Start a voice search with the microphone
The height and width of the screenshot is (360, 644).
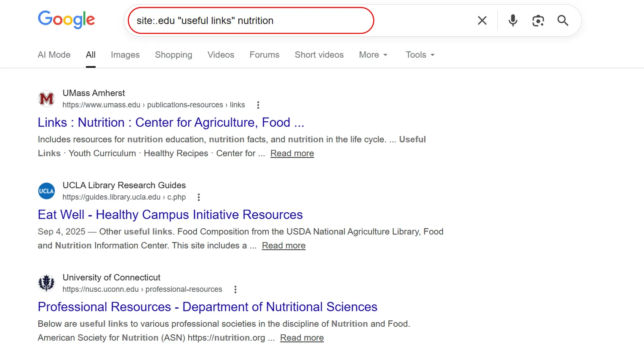coord(513,20)
